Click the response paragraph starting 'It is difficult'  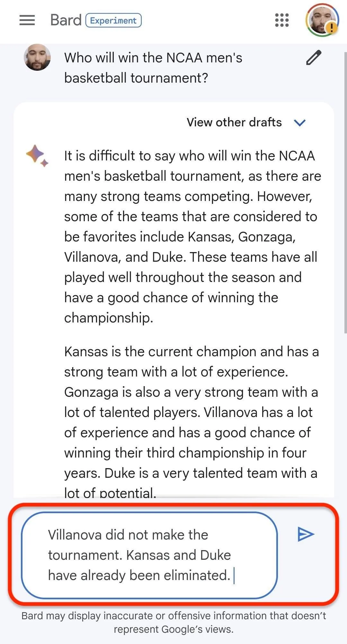[192, 237]
